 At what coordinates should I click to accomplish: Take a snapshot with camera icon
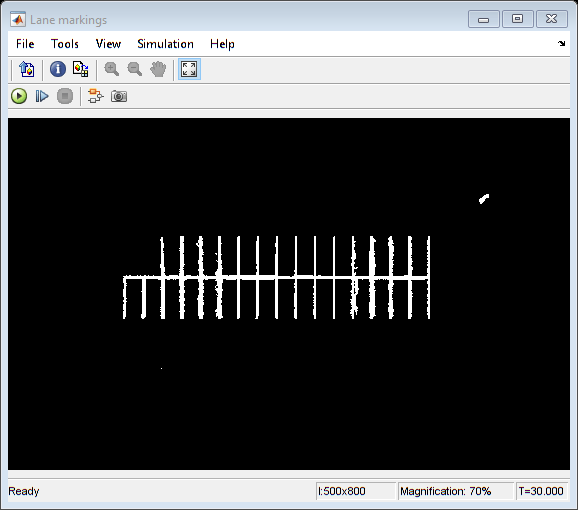[x=119, y=96]
